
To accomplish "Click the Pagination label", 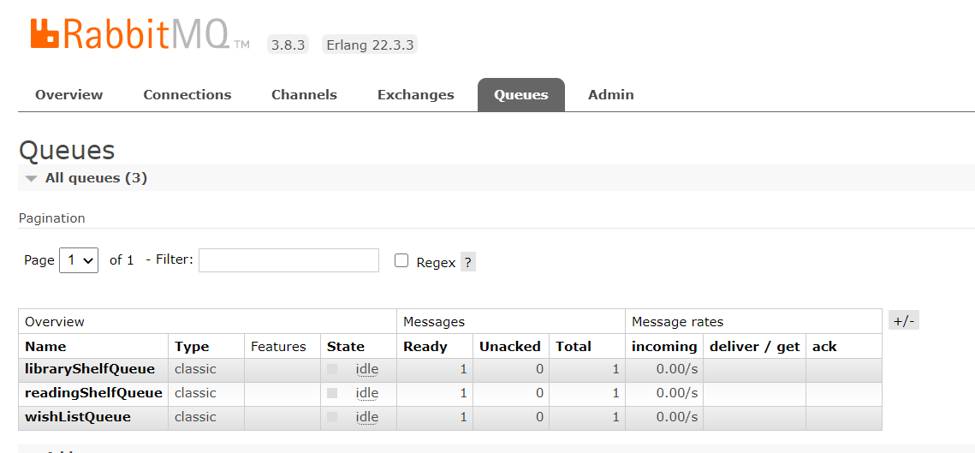I will (52, 218).
